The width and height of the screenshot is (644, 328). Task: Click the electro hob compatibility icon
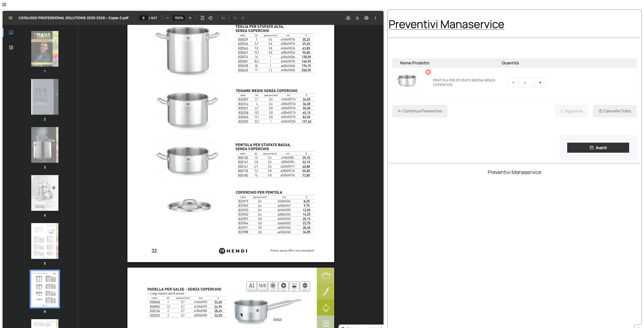[284, 286]
